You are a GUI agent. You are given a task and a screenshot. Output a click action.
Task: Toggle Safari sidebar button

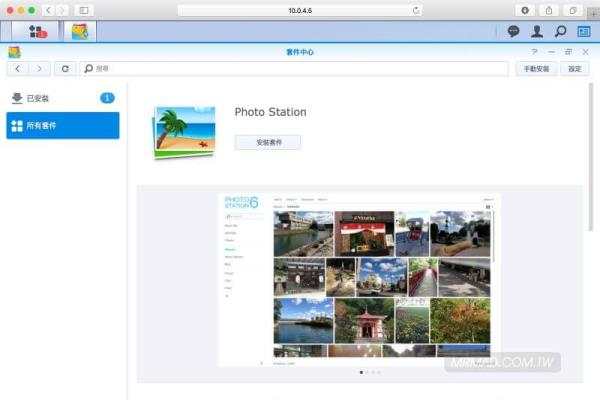84,10
